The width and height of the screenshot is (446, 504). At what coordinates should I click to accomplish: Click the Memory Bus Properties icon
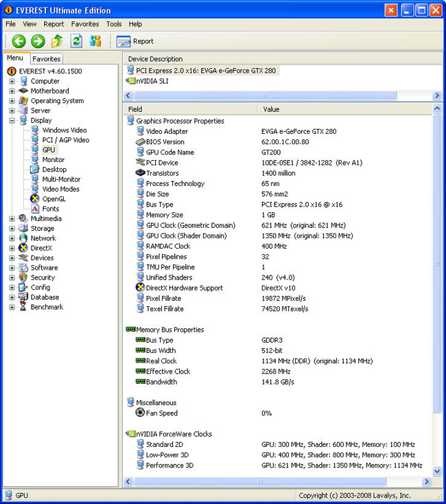coord(130,330)
